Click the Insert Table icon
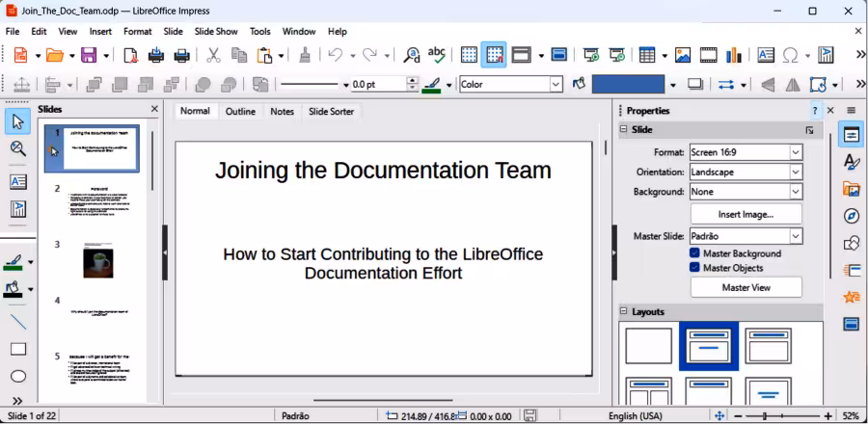This screenshot has width=868, height=424. point(646,55)
